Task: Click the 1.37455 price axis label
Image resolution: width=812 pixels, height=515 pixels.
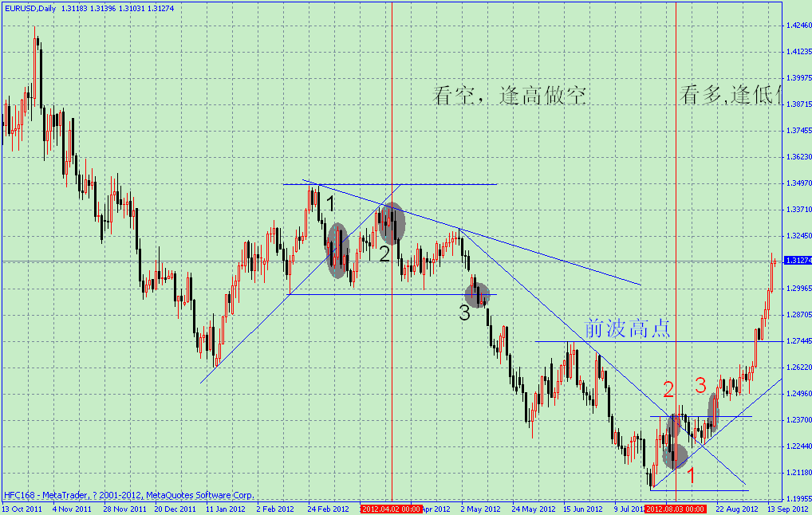Action: (x=798, y=131)
